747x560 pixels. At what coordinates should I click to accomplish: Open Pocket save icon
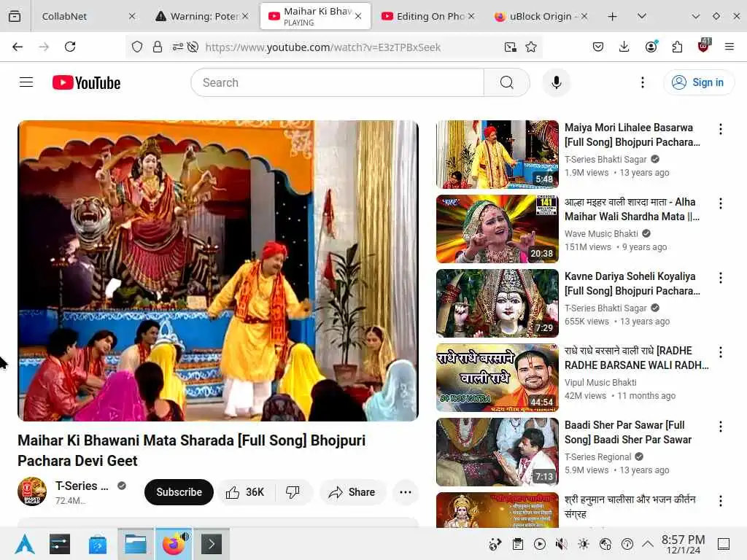coord(598,47)
